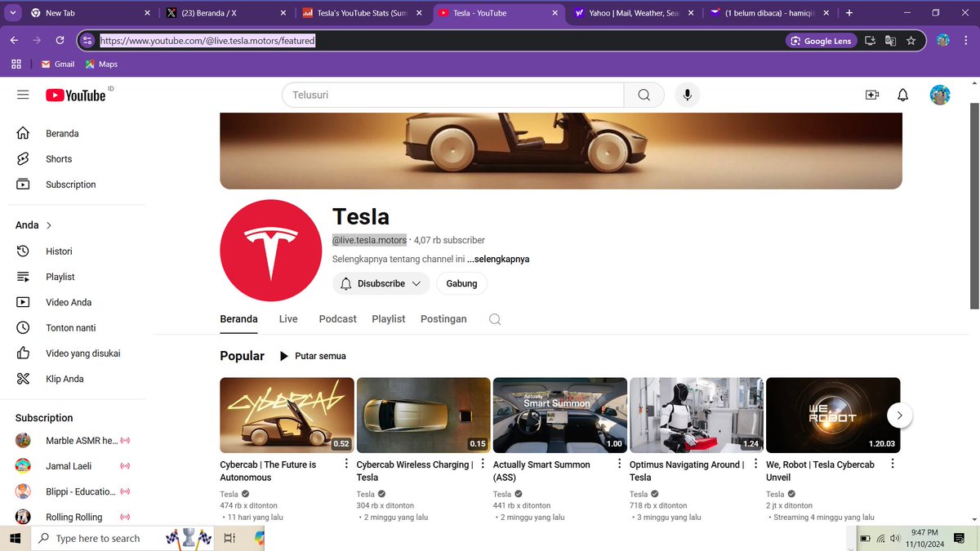Screen dimensions: 980x551
Task: Switch to the channel Podcast tab
Action: click(x=338, y=319)
